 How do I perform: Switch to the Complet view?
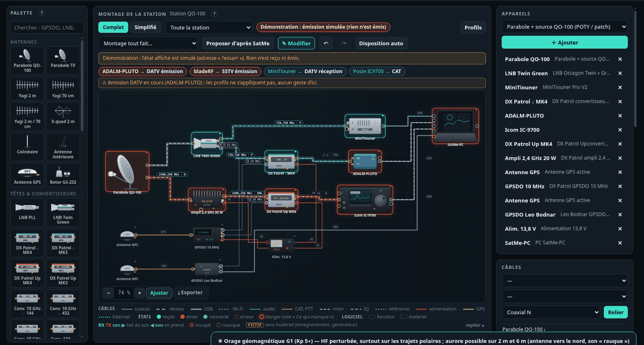coord(113,27)
